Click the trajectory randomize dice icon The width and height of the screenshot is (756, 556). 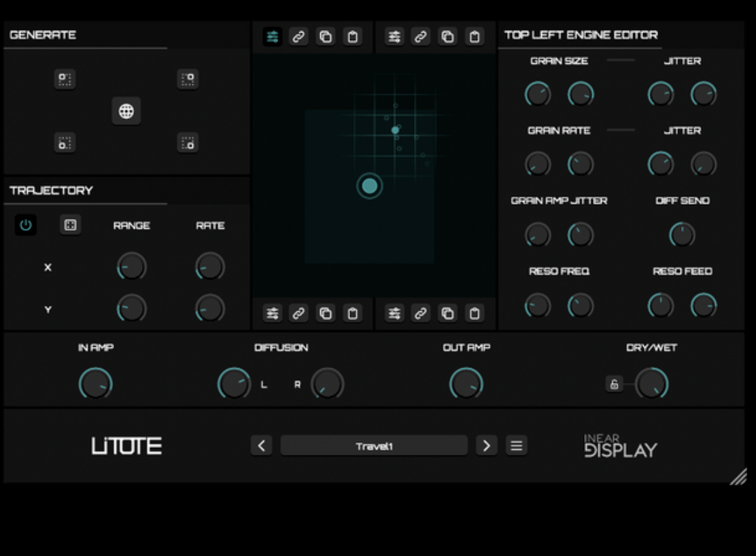[x=71, y=225]
